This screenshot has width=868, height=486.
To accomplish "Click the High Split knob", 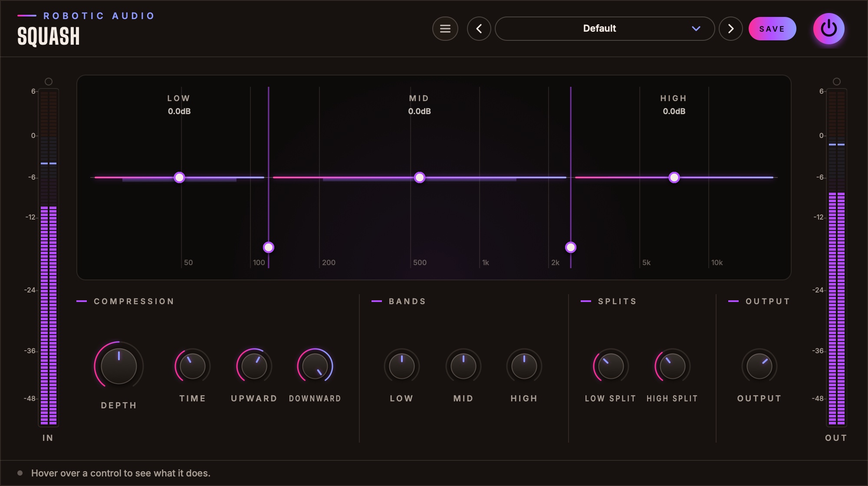I will pyautogui.click(x=672, y=366).
